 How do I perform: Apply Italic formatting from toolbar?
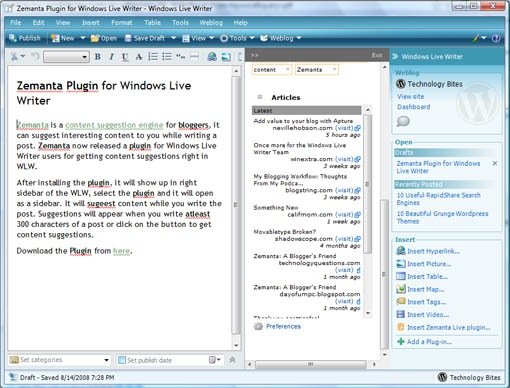point(111,57)
